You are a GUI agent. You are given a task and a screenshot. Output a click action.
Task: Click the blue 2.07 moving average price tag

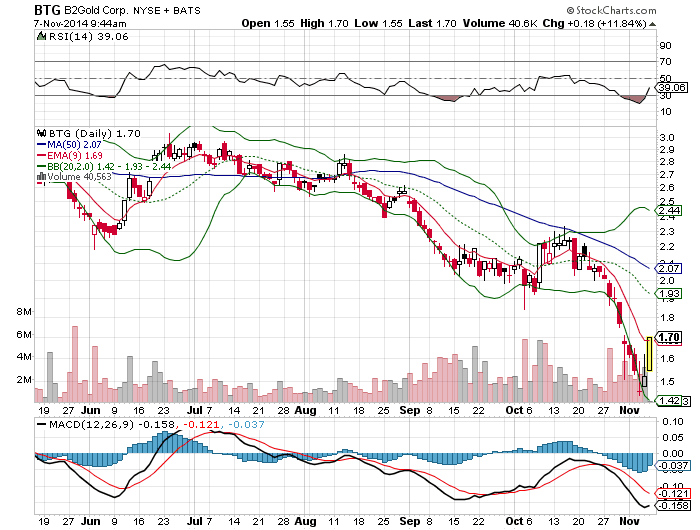[669, 268]
